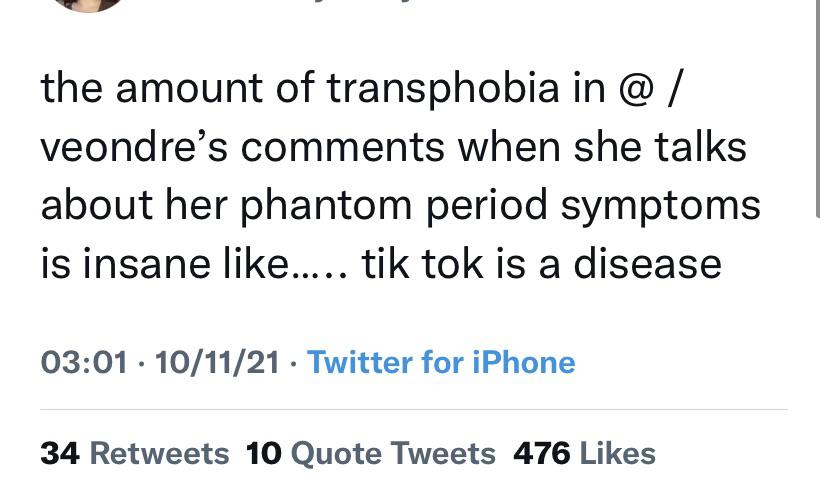Click the "is insane like" text line
This screenshot has height=486, width=820.
coord(180,263)
